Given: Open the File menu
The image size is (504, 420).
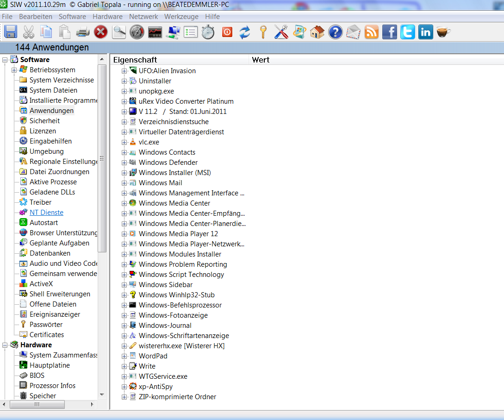Looking at the screenshot, I should (x=7, y=17).
